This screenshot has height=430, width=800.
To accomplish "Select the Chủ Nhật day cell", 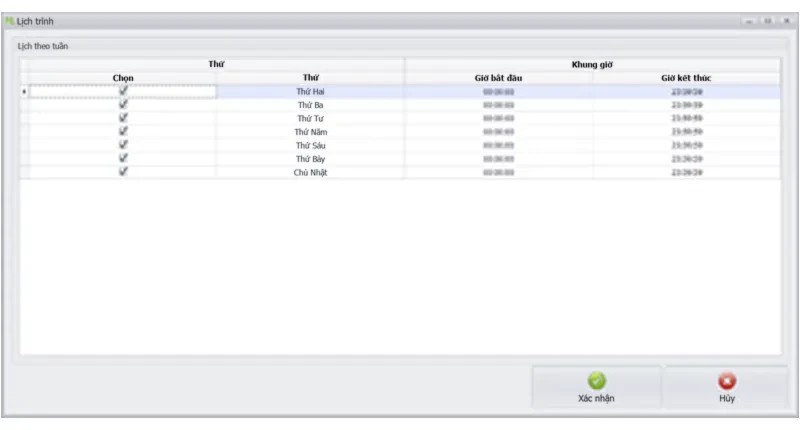I will tap(310, 172).
